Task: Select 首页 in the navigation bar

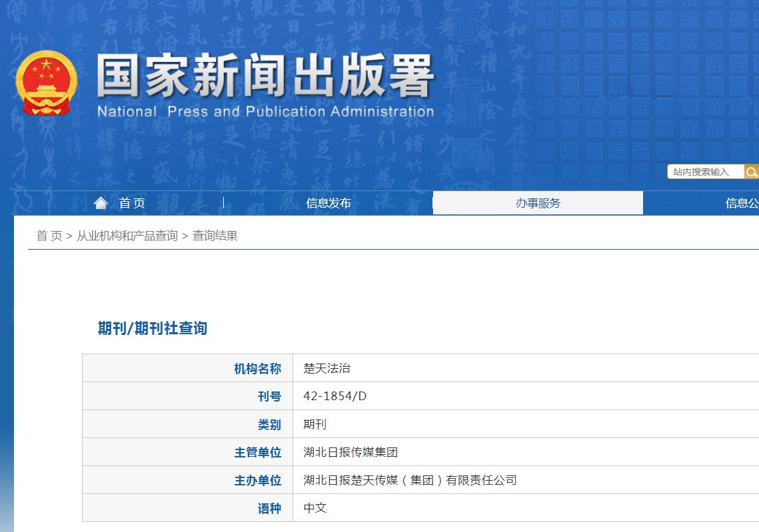Action: (x=131, y=203)
